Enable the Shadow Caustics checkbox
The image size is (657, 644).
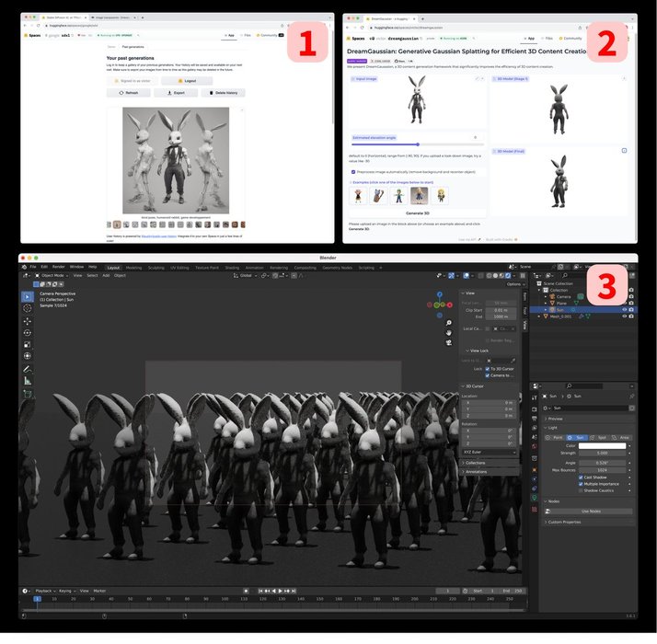pos(581,490)
